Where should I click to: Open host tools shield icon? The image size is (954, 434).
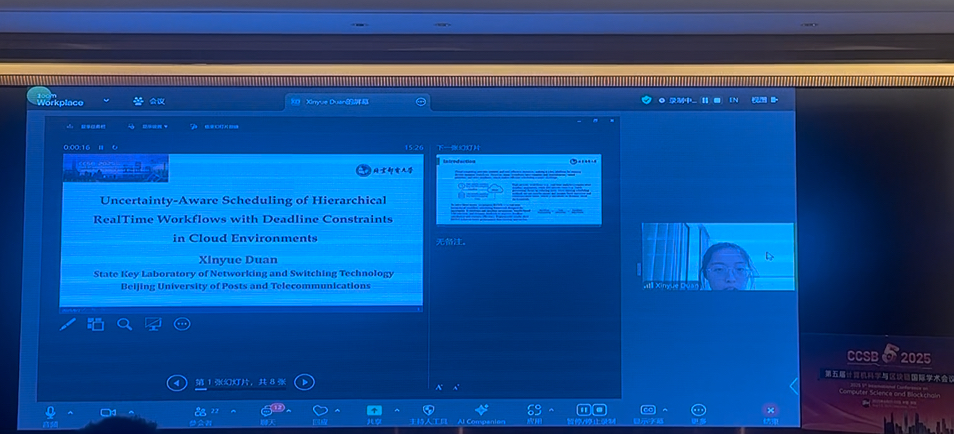tap(428, 410)
